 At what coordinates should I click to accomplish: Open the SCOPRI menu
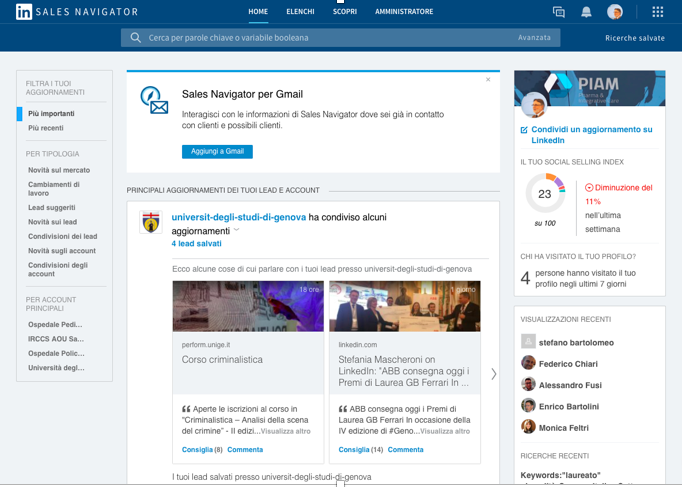345,12
